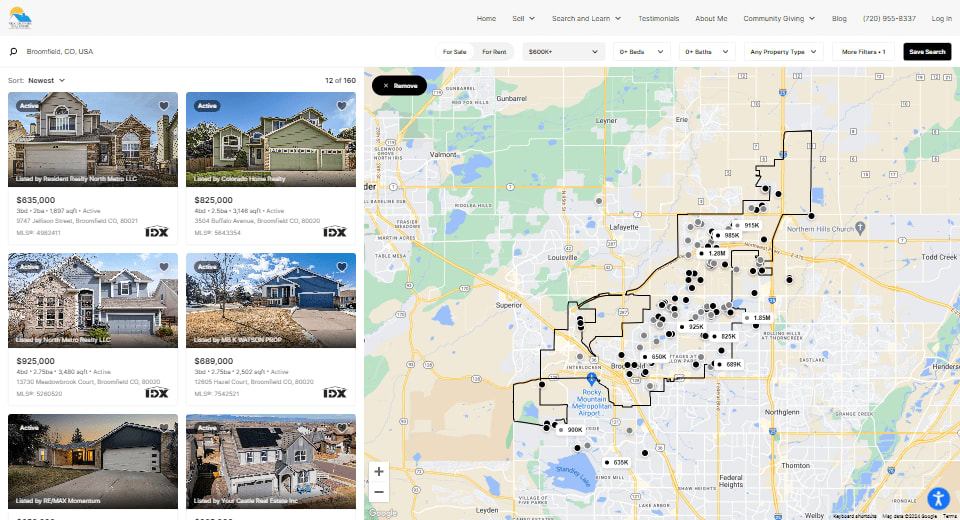Viewport: 960px width, 520px height.
Task: Change the Sort Newest dropdown
Action: click(47, 80)
